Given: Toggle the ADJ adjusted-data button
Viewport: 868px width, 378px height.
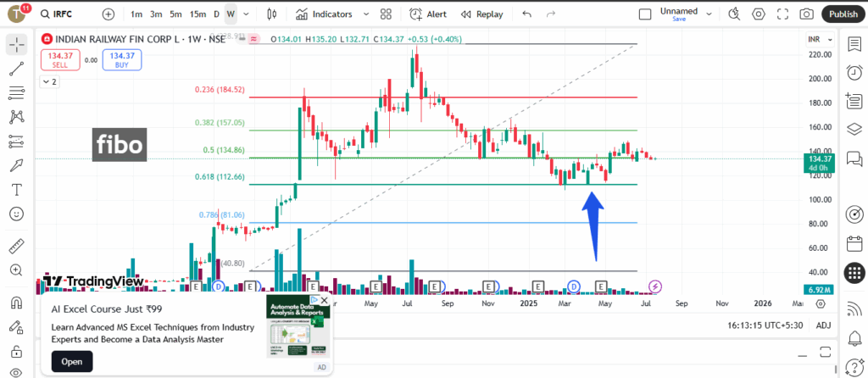Looking at the screenshot, I should (821, 325).
